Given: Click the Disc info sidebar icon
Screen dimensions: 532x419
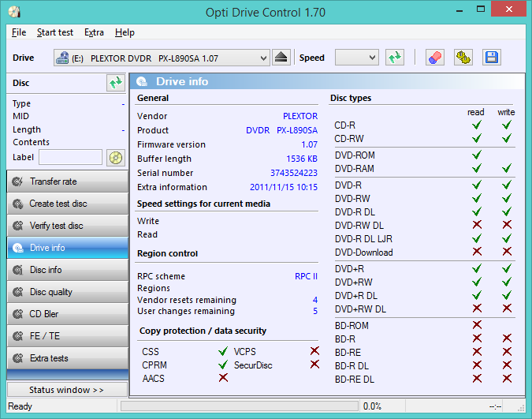Looking at the screenshot, I should [17, 270].
